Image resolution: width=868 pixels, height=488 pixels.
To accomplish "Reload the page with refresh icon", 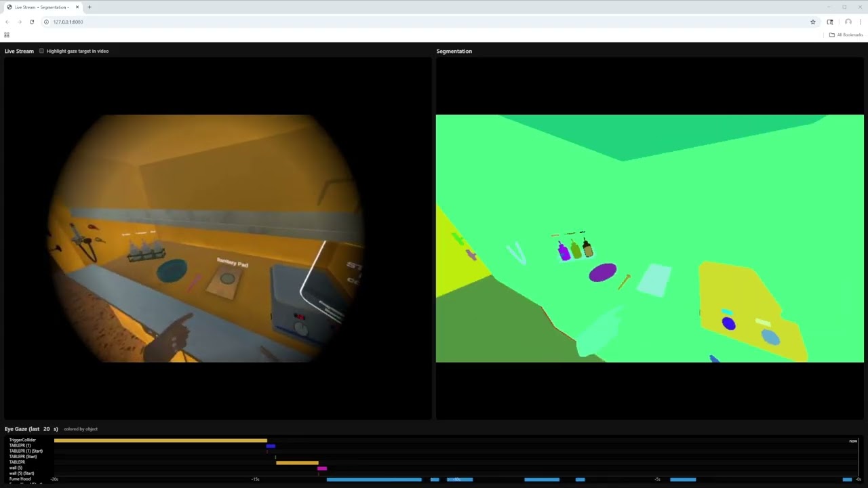I will click(31, 22).
